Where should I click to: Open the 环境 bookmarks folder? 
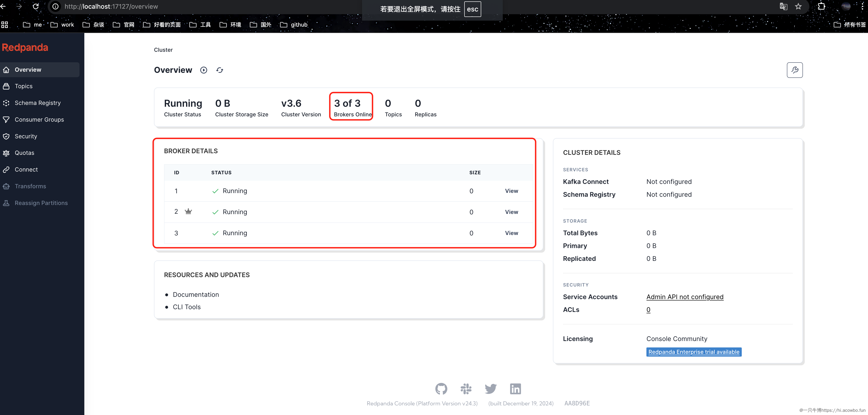(231, 25)
